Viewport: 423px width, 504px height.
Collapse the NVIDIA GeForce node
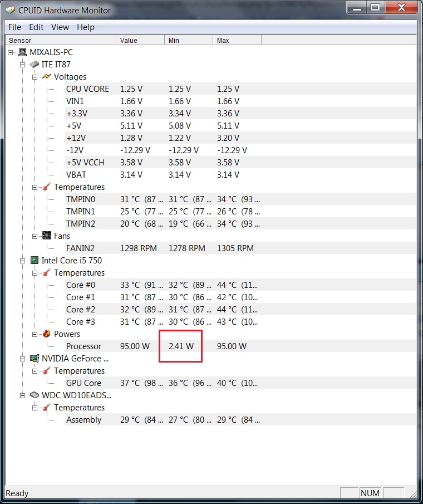click(22, 359)
